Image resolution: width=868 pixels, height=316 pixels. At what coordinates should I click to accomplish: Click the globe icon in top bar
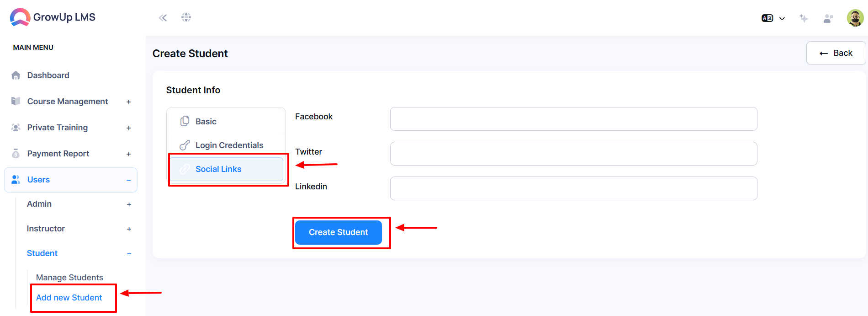pos(186,17)
